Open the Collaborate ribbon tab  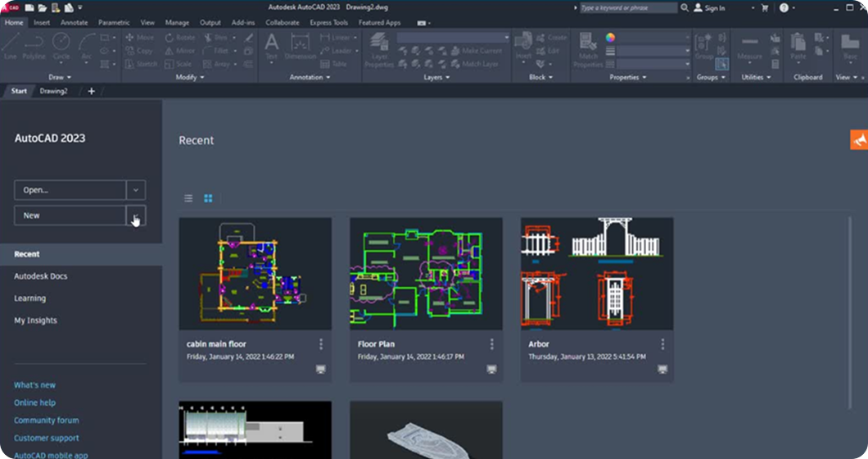pos(283,23)
